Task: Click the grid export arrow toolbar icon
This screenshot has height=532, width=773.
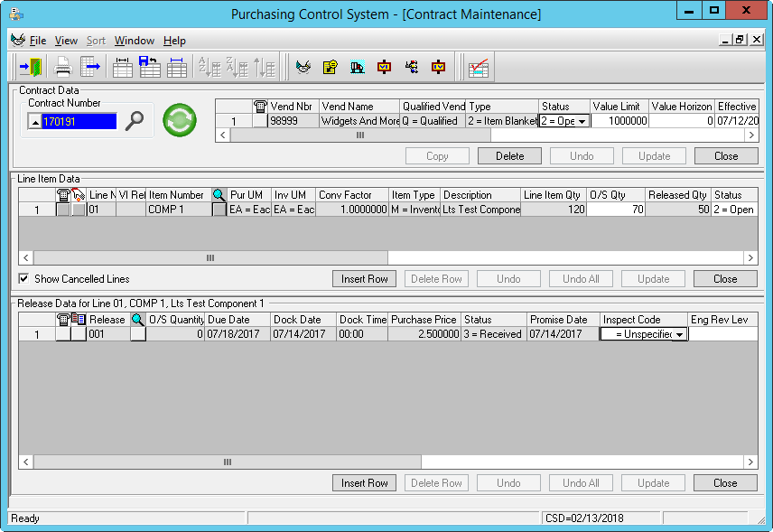Action: coord(89,67)
